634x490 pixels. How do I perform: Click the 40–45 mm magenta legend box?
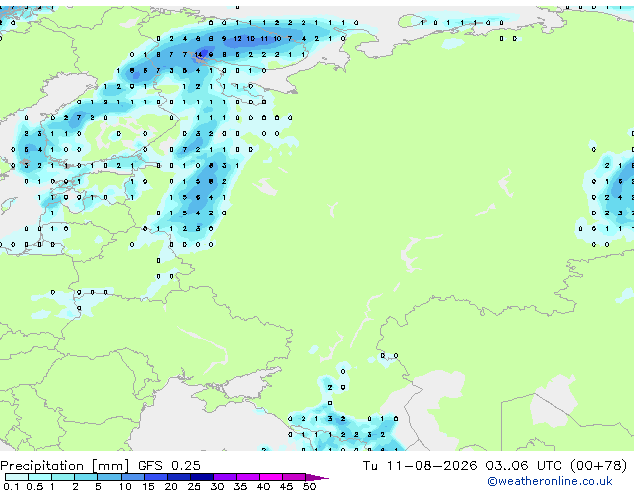[x=271, y=477]
